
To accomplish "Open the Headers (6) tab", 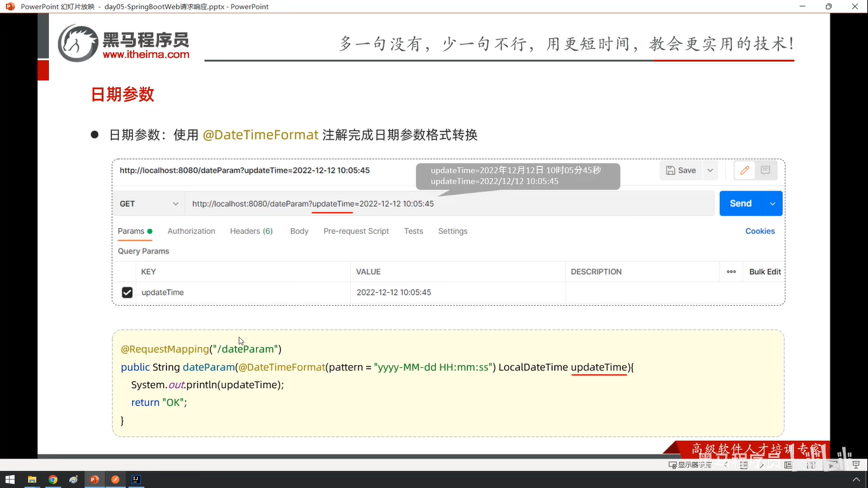I will 251,231.
